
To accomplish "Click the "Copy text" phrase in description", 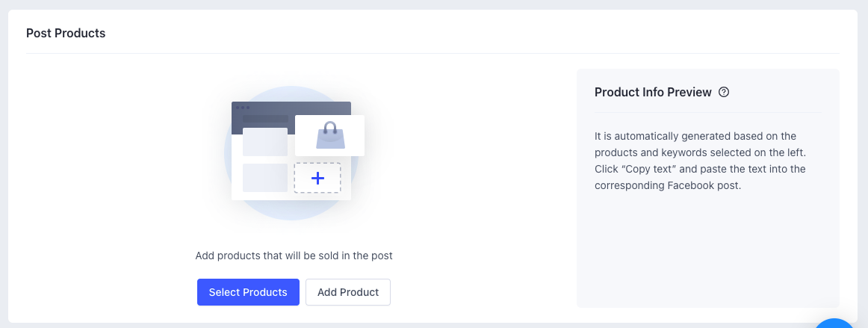I will tap(651, 169).
